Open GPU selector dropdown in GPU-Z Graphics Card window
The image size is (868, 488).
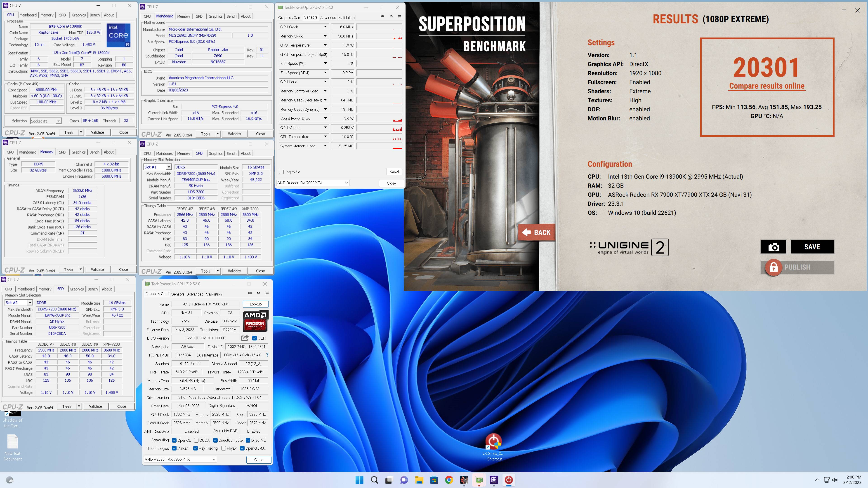[180, 459]
